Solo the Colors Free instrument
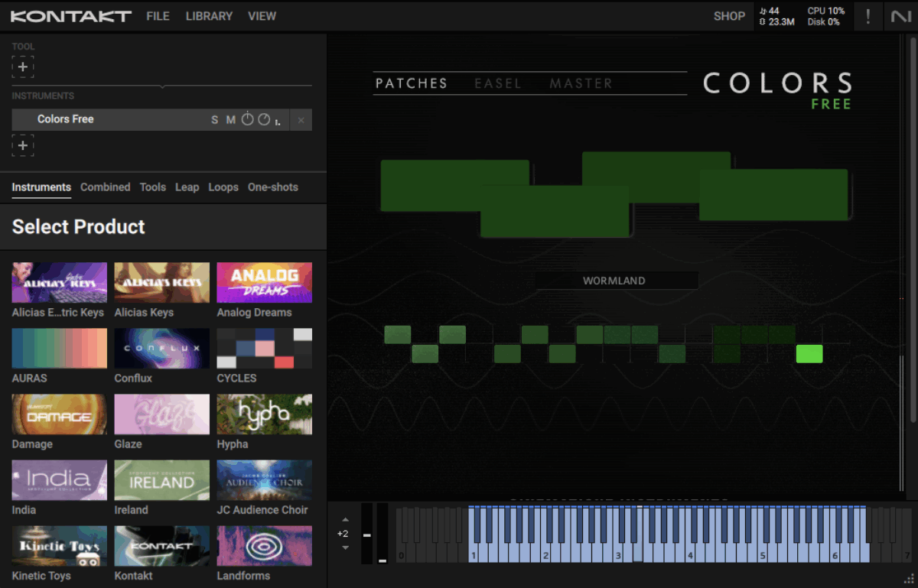This screenshot has height=588, width=918. click(215, 120)
